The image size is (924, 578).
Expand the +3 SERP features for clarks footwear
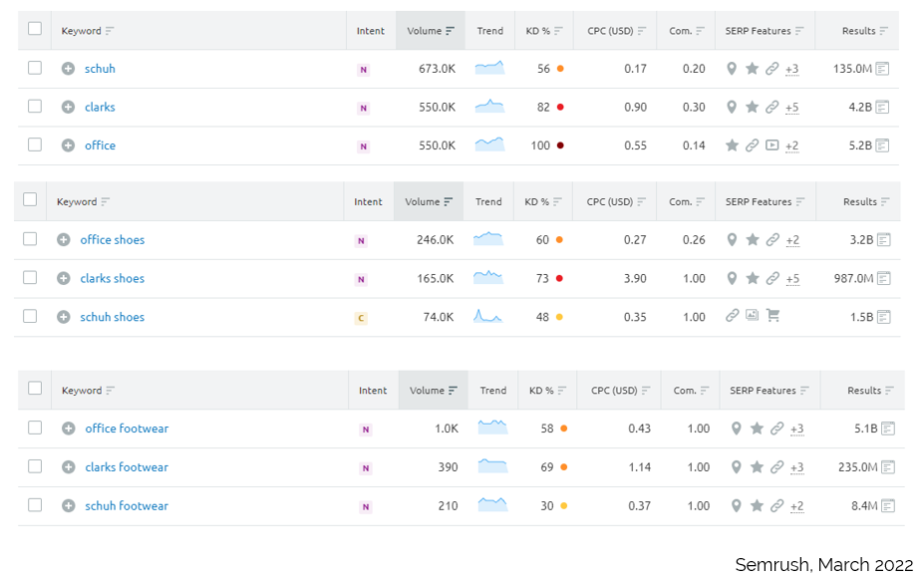(796, 467)
